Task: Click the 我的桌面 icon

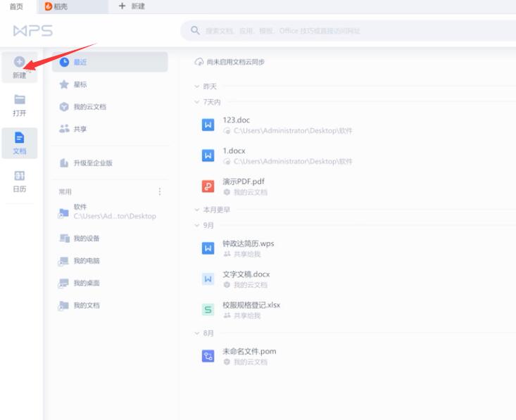Action: [63, 284]
